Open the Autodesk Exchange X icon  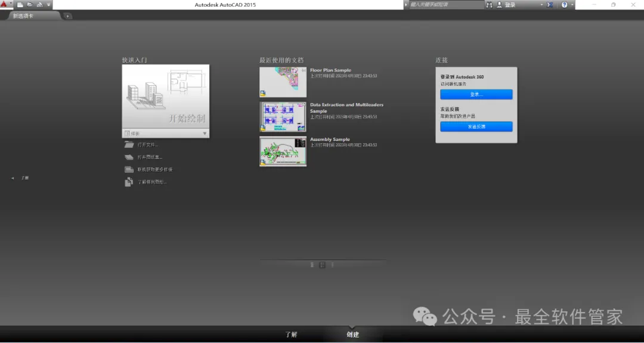click(550, 5)
